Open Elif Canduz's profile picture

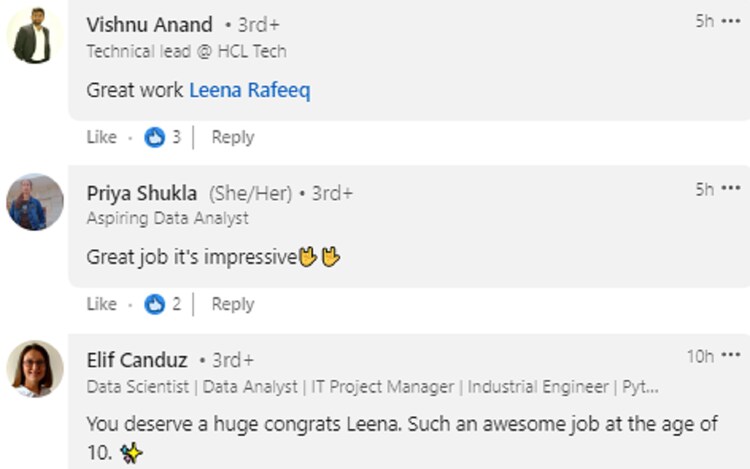pos(33,369)
